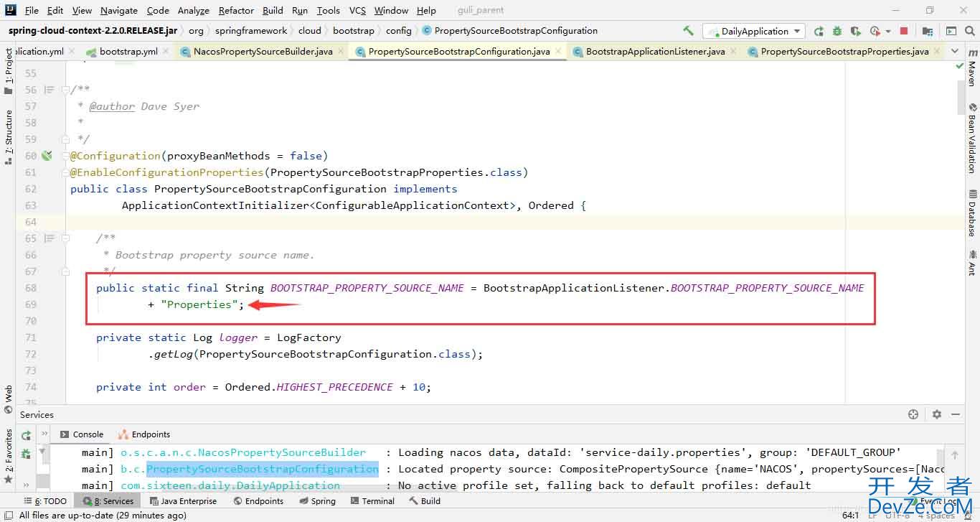Open the Analyze menu
This screenshot has height=522, width=980.
pyautogui.click(x=194, y=10)
